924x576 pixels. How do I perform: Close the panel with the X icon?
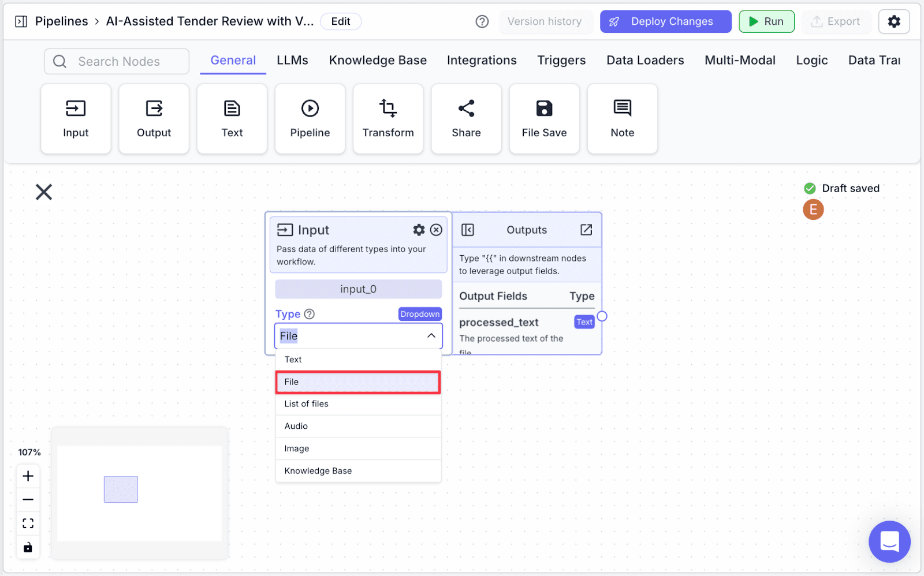[x=44, y=192]
